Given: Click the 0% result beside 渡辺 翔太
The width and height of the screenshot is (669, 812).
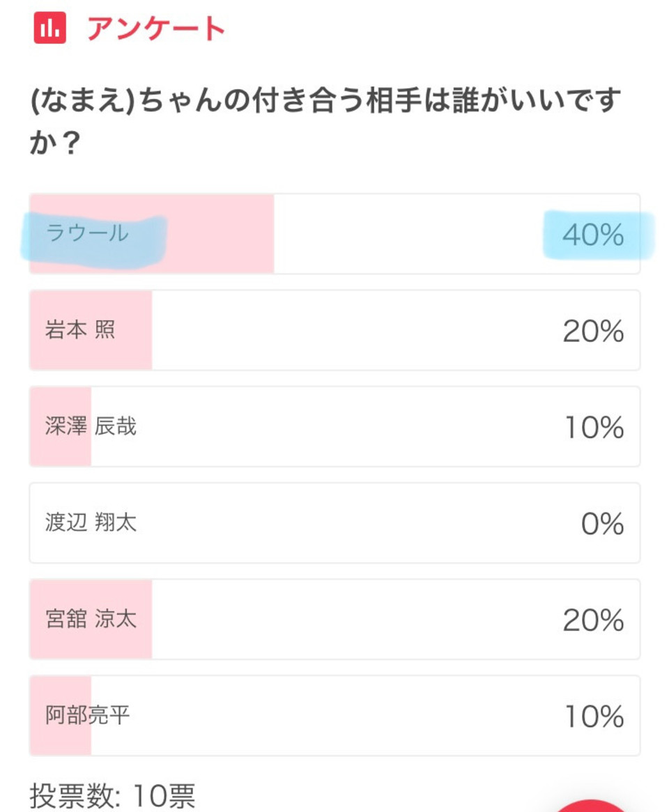Looking at the screenshot, I should 602,524.
